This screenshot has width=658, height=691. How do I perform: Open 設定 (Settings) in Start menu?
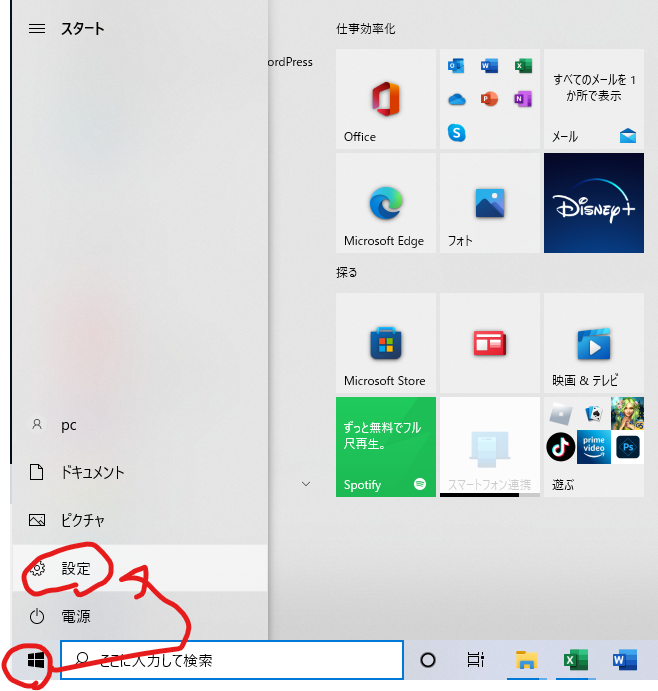75,569
